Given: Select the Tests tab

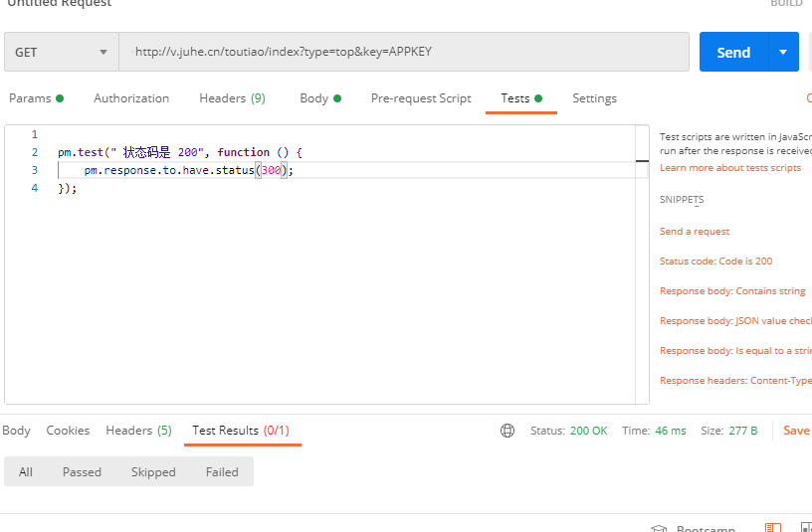Looking at the screenshot, I should pos(521,98).
